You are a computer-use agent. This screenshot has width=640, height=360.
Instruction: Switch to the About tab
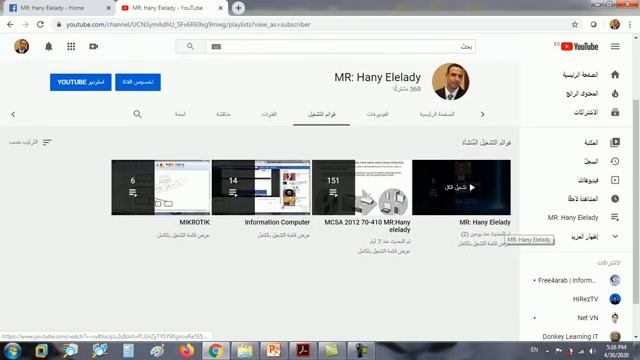(x=180, y=114)
